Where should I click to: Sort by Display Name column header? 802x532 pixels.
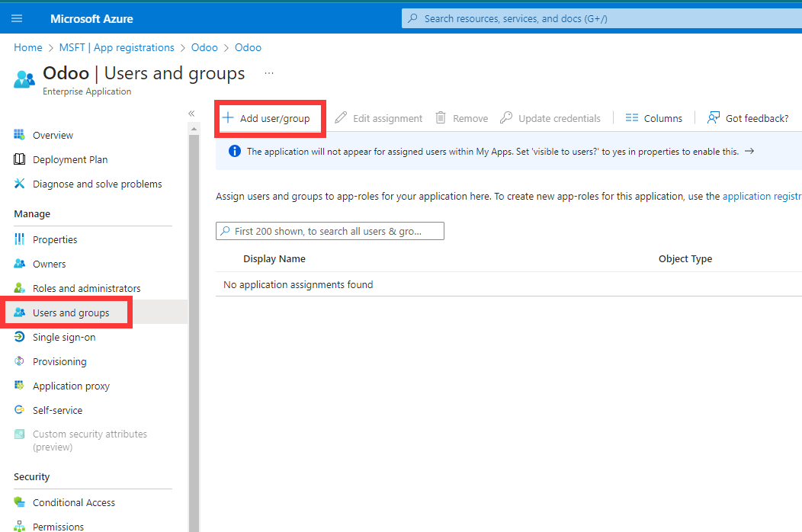[274, 259]
